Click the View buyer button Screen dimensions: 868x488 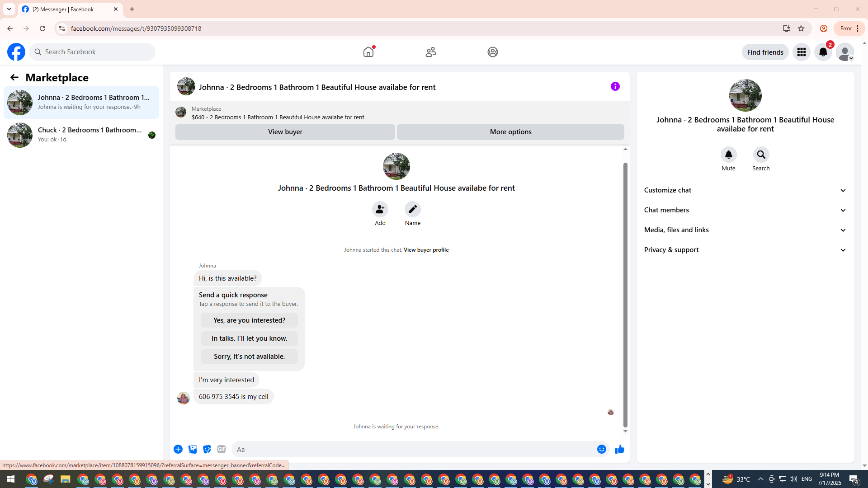pos(285,132)
